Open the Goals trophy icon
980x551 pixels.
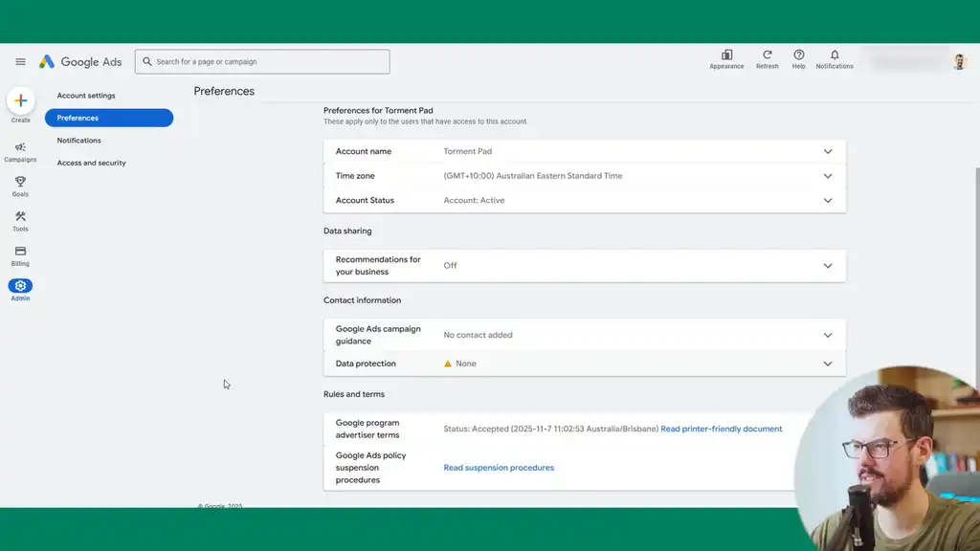click(20, 182)
